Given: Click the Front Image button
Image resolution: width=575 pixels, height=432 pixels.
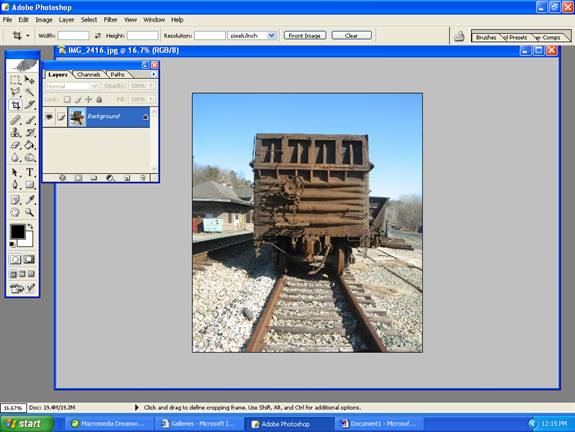Looking at the screenshot, I should [305, 36].
